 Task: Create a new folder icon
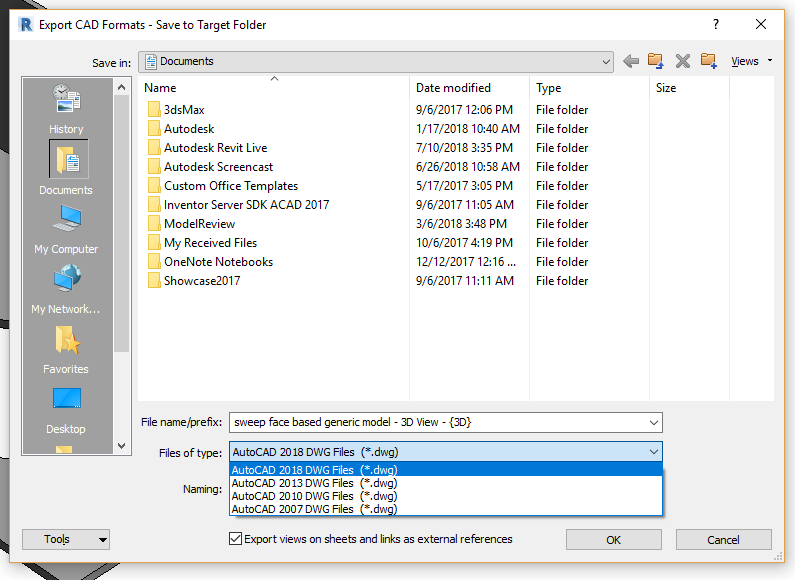pyautogui.click(x=709, y=61)
